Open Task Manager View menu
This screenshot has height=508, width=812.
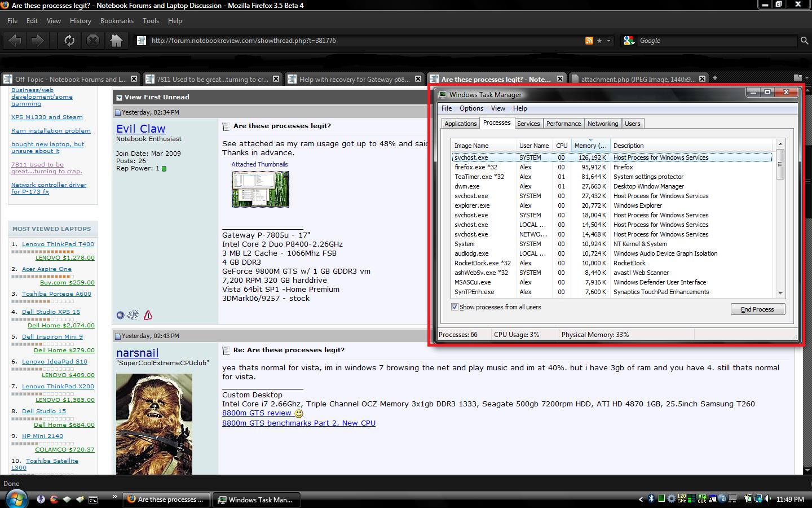[498, 108]
